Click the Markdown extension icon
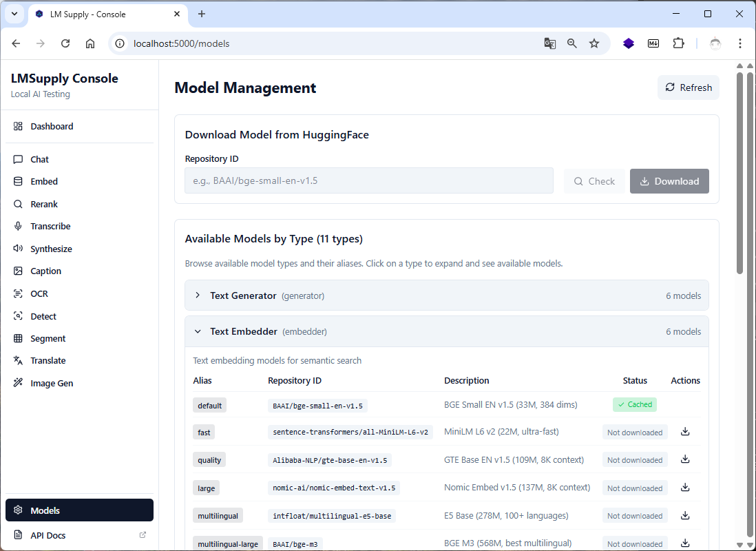Viewport: 756px width, 551px height. pos(653,43)
